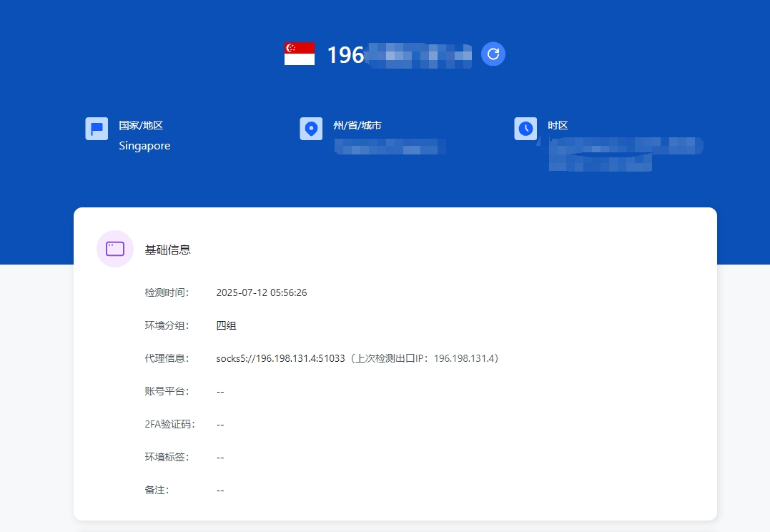Click the IP address starting with 196
This screenshot has height=532, width=770.
[399, 54]
